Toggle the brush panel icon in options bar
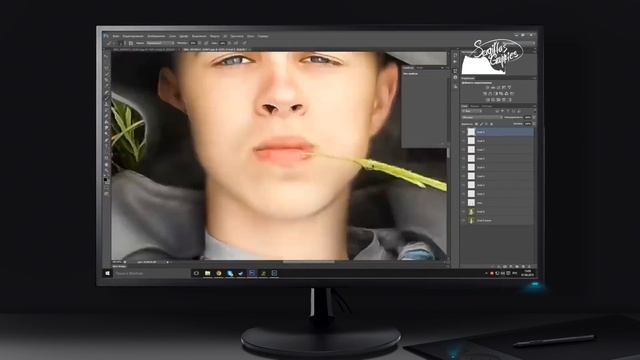640x360 pixels. [131, 43]
